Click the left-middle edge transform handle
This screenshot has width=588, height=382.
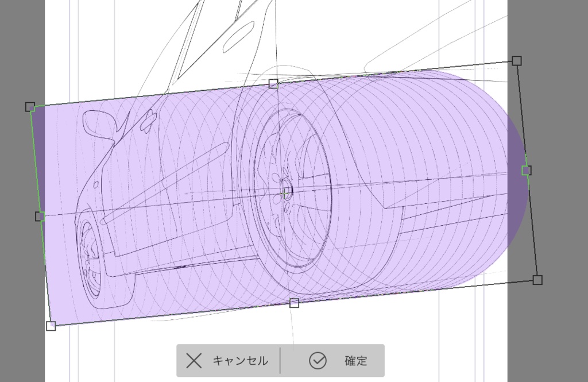(40, 216)
